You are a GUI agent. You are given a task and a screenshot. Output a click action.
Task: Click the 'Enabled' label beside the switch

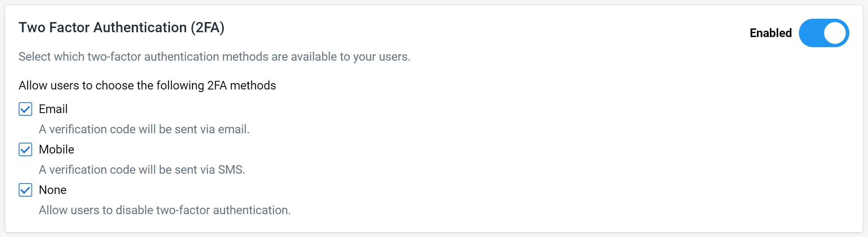tap(770, 33)
